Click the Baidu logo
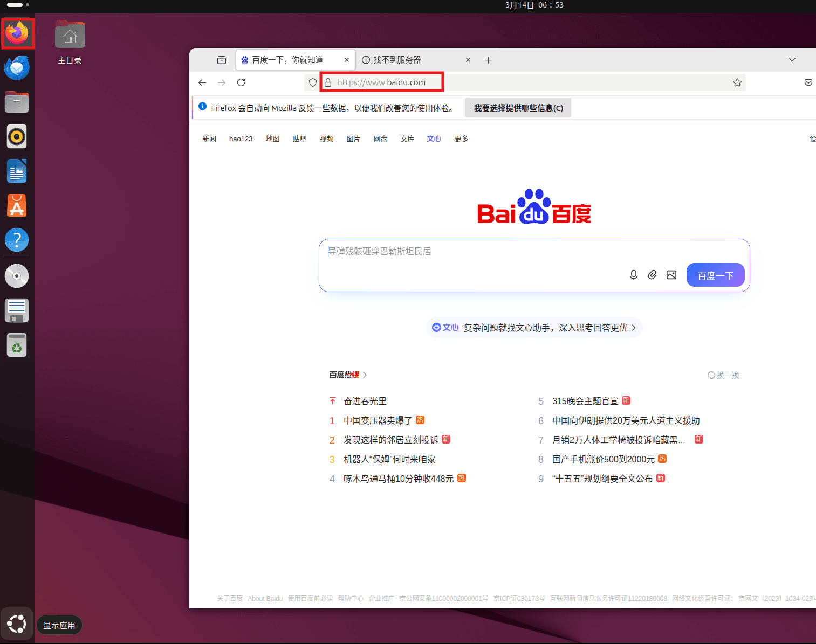The width and height of the screenshot is (816, 644). tap(534, 207)
